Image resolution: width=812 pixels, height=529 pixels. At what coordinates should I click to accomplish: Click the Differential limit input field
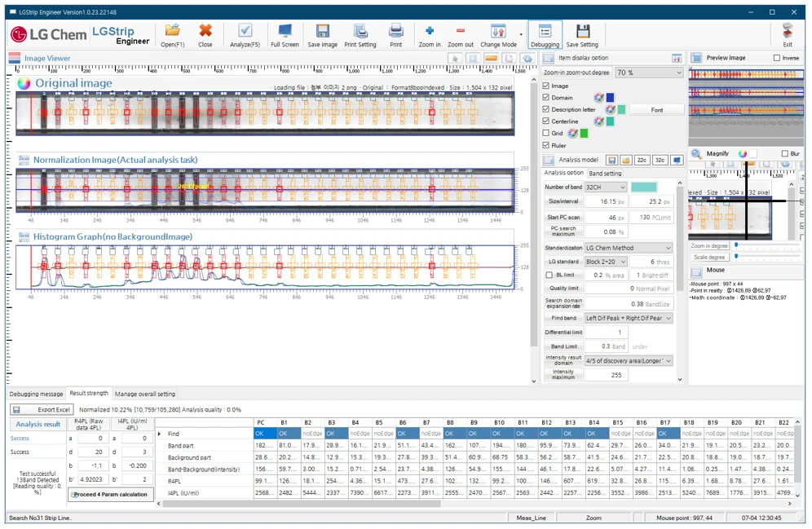pos(607,333)
